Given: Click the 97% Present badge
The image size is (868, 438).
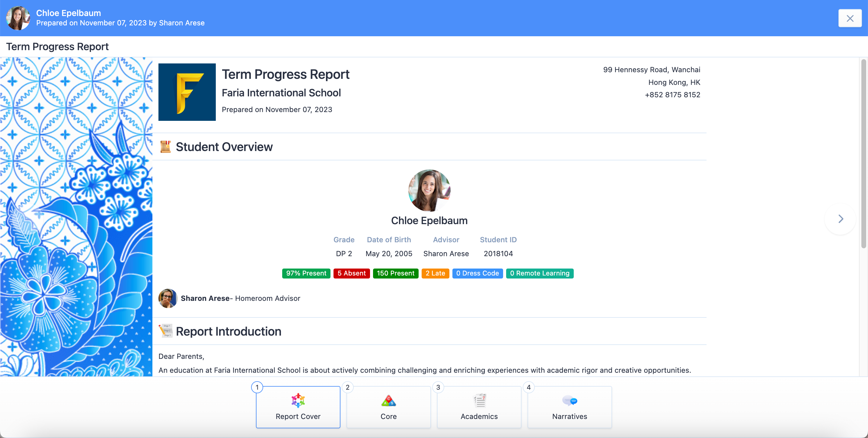Looking at the screenshot, I should (306, 273).
